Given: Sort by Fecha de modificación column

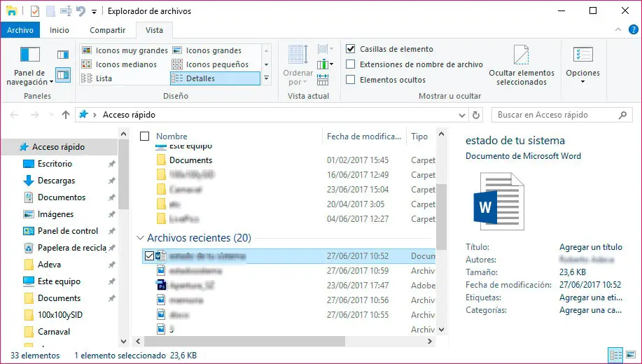Looking at the screenshot, I should tap(364, 136).
